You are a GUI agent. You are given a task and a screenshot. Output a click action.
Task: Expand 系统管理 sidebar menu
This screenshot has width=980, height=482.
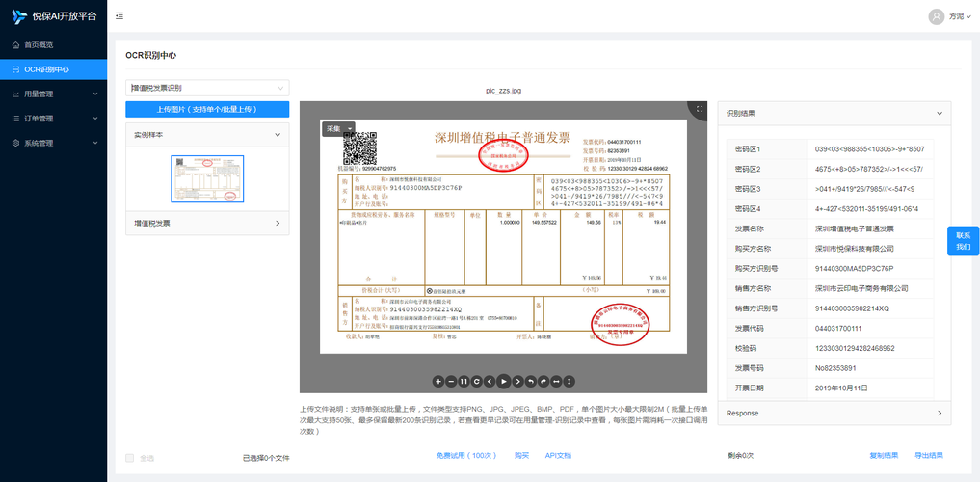53,143
